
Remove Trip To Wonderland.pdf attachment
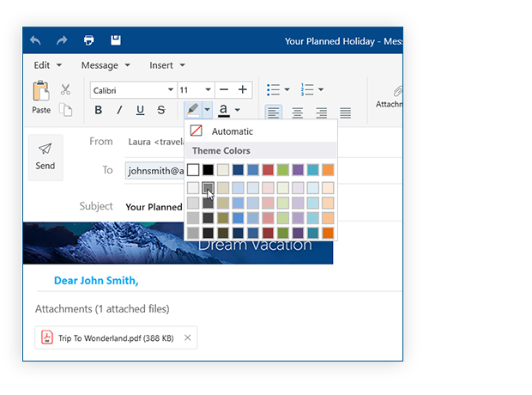(x=188, y=337)
